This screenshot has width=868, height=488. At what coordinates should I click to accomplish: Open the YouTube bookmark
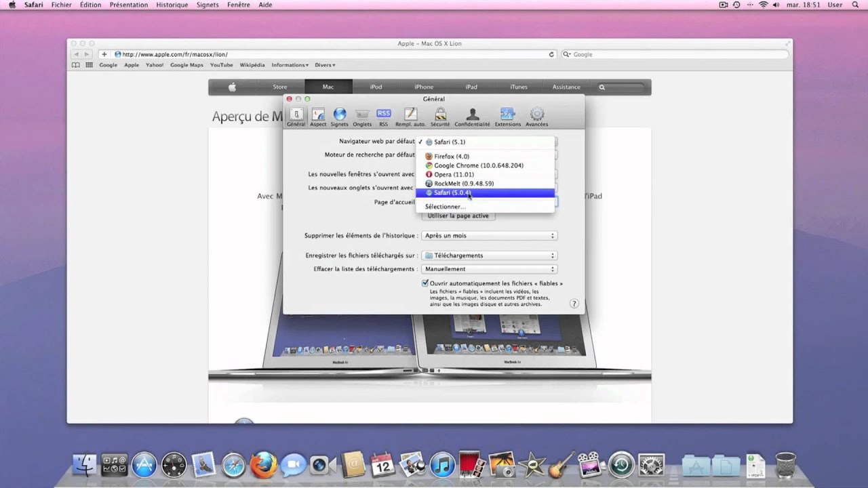[222, 65]
